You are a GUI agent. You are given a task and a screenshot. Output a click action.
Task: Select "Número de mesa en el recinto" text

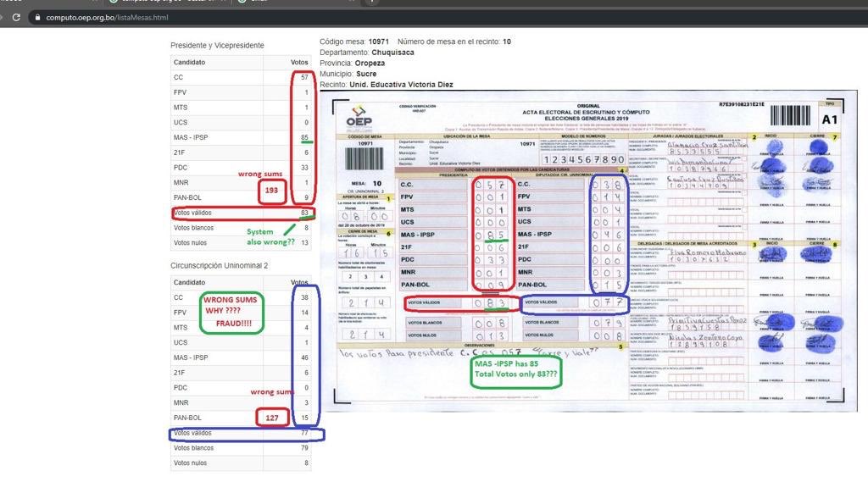click(x=449, y=42)
